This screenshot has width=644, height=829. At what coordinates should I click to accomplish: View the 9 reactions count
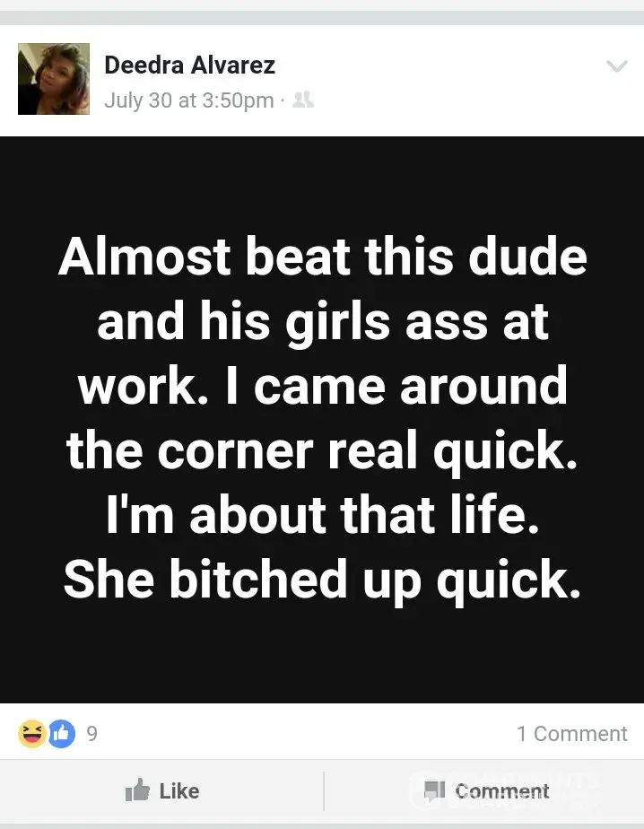[92, 733]
